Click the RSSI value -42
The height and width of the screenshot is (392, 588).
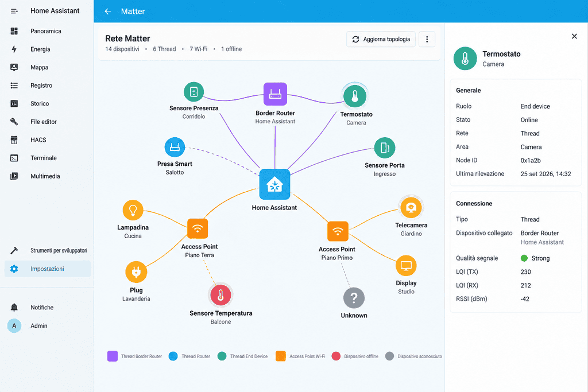click(x=525, y=299)
